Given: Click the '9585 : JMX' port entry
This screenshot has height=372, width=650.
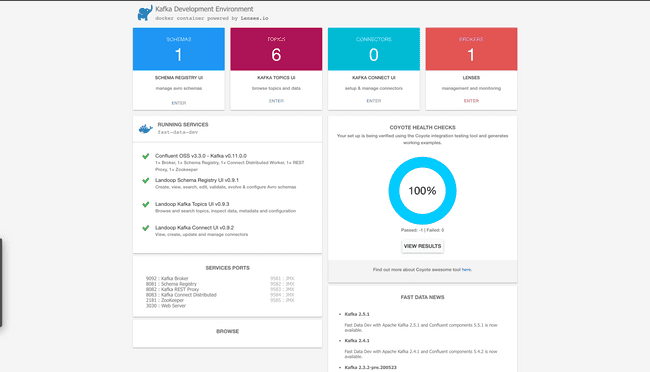Looking at the screenshot, I should tap(282, 300).
